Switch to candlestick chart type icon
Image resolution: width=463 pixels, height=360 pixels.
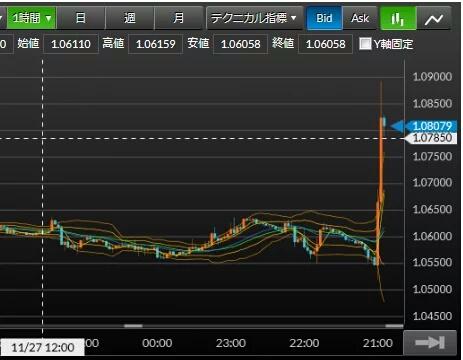pyautogui.click(x=398, y=18)
